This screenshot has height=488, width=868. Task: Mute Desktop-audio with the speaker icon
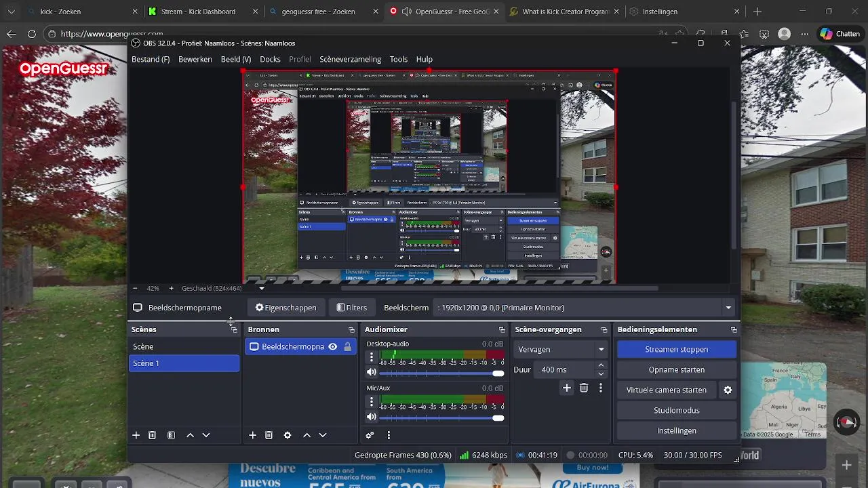pos(371,372)
